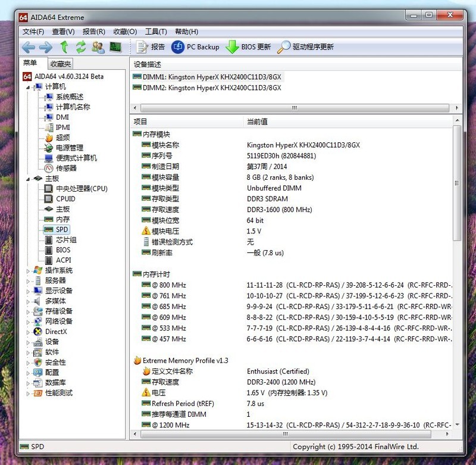
Task: Click the green up-level arrow icon
Action: pyautogui.click(x=64, y=47)
